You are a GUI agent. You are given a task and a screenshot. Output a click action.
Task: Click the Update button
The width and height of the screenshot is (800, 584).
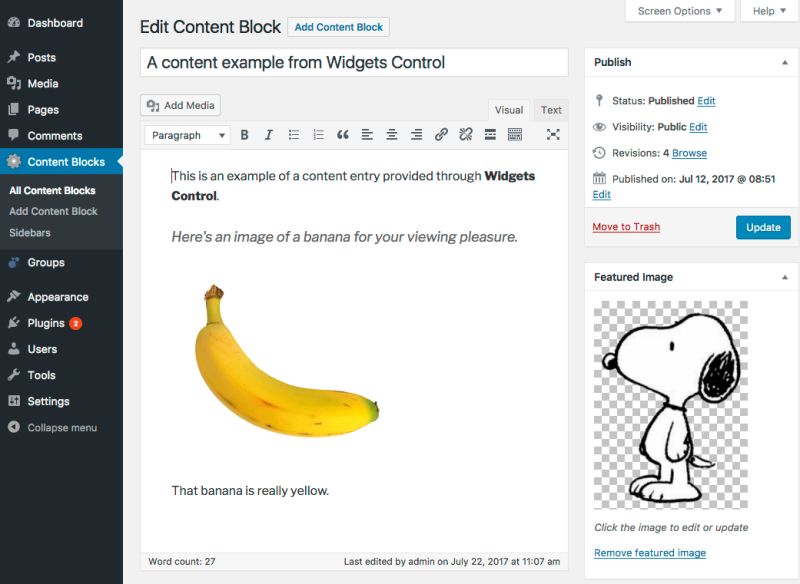point(763,227)
